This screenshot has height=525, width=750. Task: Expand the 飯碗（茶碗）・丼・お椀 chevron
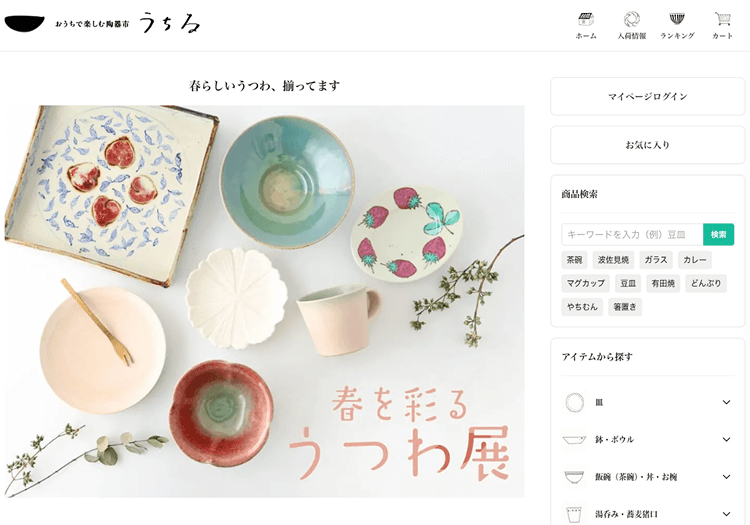pos(726,477)
